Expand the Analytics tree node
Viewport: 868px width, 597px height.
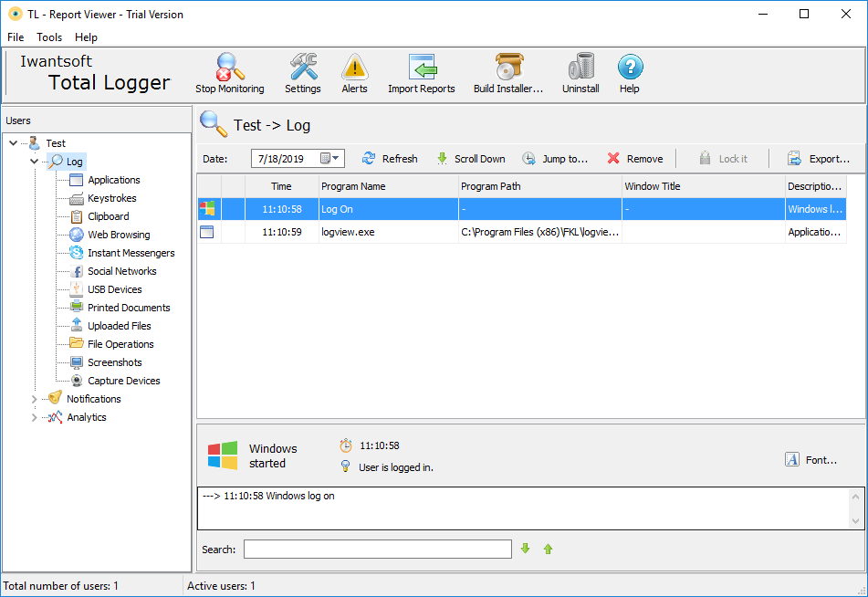[35, 417]
